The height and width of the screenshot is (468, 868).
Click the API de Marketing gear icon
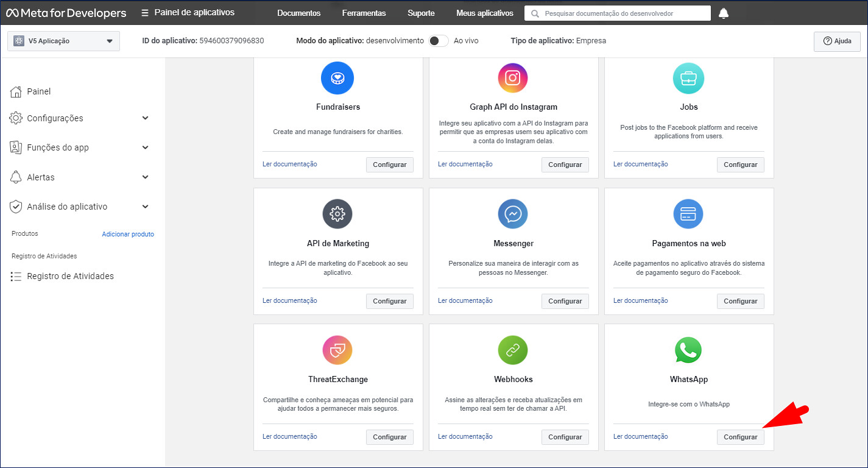(x=337, y=214)
